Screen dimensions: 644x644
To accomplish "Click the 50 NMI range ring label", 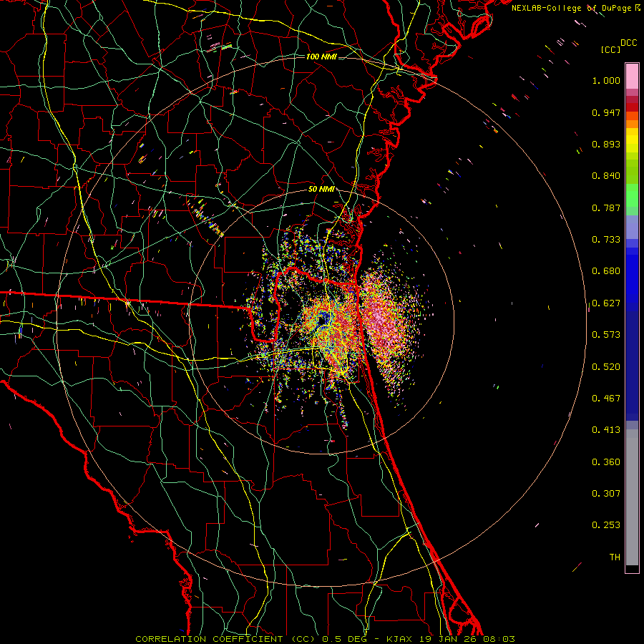I will click(321, 189).
